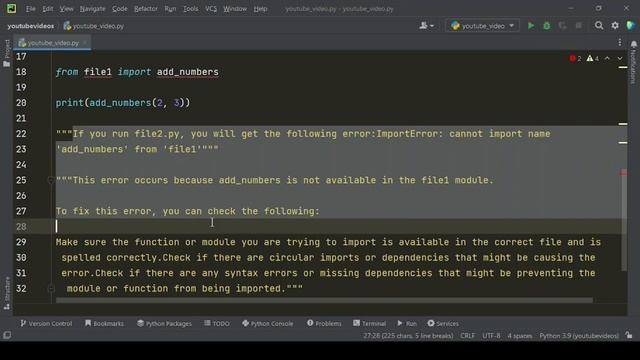Start the Debug bug icon

tap(547, 26)
